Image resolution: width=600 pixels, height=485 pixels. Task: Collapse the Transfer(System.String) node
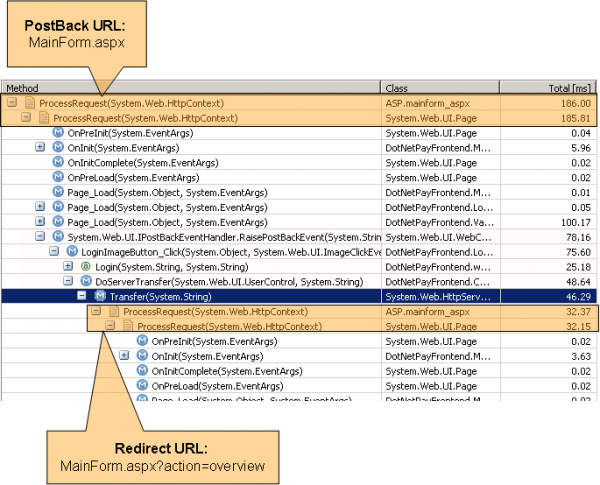tap(82, 296)
